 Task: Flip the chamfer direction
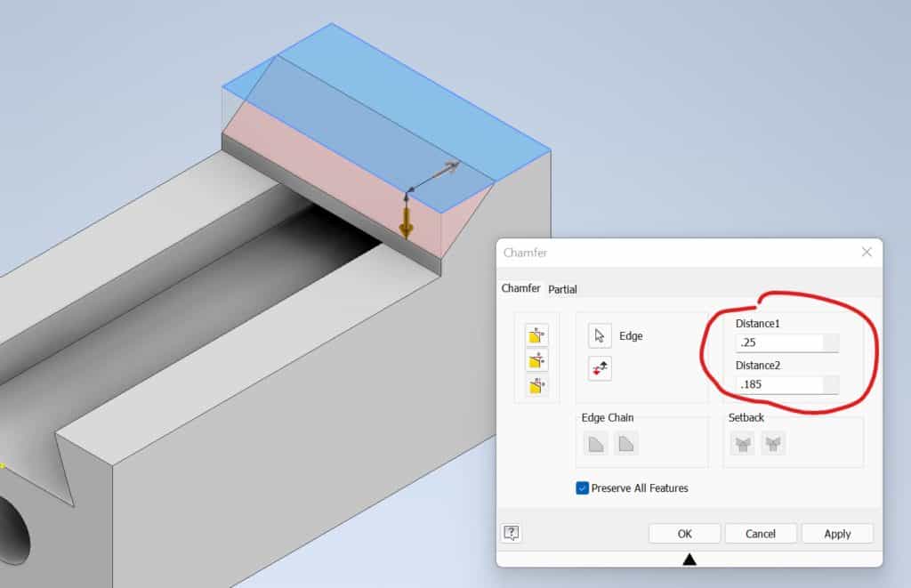pos(600,368)
